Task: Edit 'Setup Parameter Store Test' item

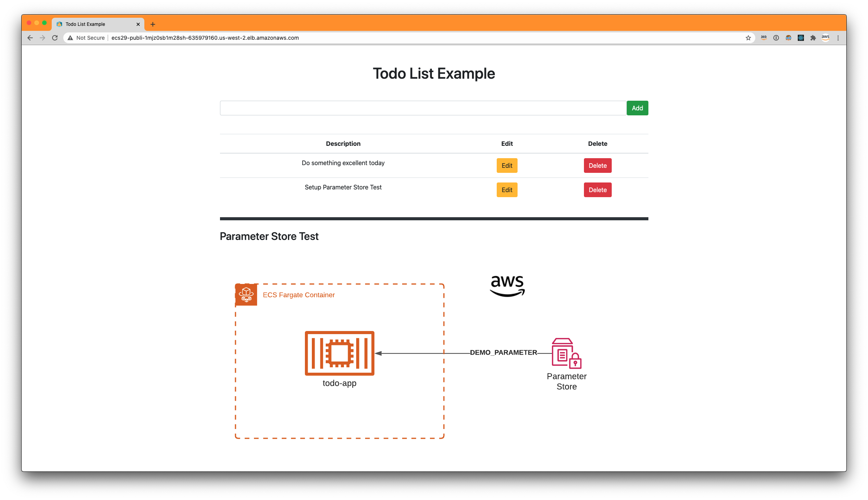Action: (507, 190)
